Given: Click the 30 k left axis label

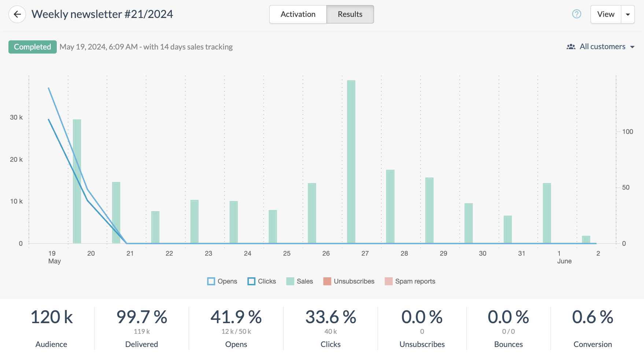Looking at the screenshot, I should coord(16,117).
